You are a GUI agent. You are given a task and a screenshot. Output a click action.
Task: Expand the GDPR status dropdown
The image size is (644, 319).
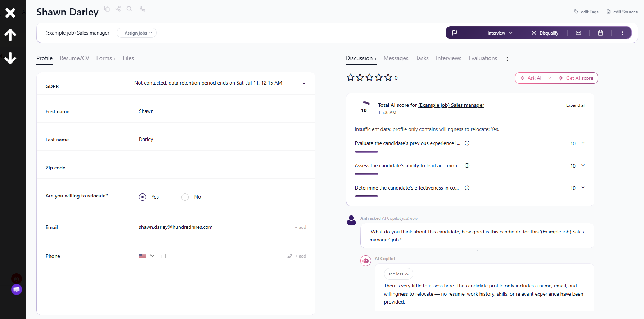[304, 83]
